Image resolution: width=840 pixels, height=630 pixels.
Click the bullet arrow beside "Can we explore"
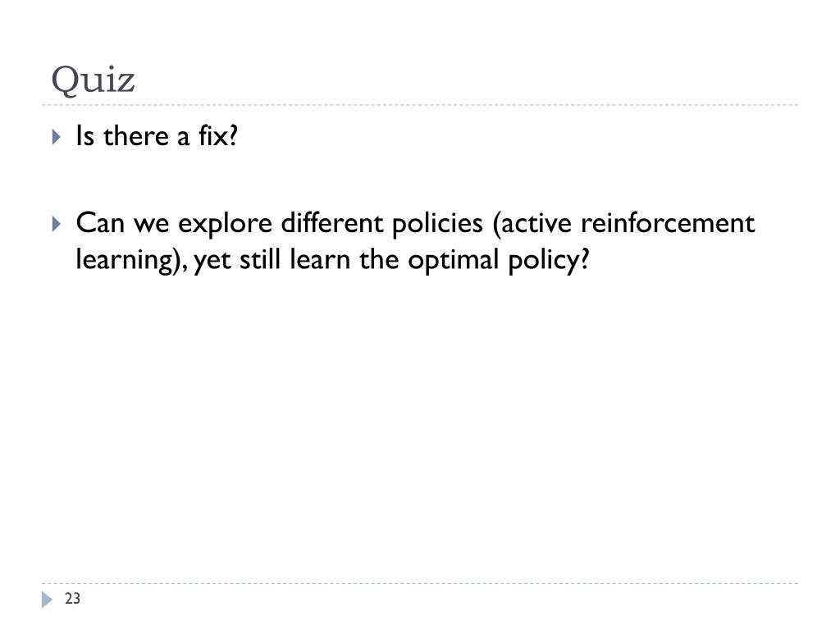tap(57, 224)
